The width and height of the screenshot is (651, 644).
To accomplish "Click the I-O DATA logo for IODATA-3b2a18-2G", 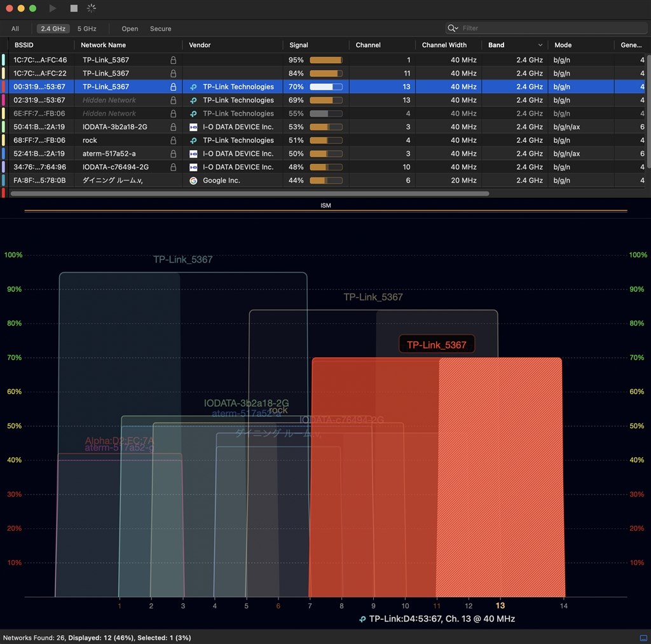I will pyautogui.click(x=193, y=127).
